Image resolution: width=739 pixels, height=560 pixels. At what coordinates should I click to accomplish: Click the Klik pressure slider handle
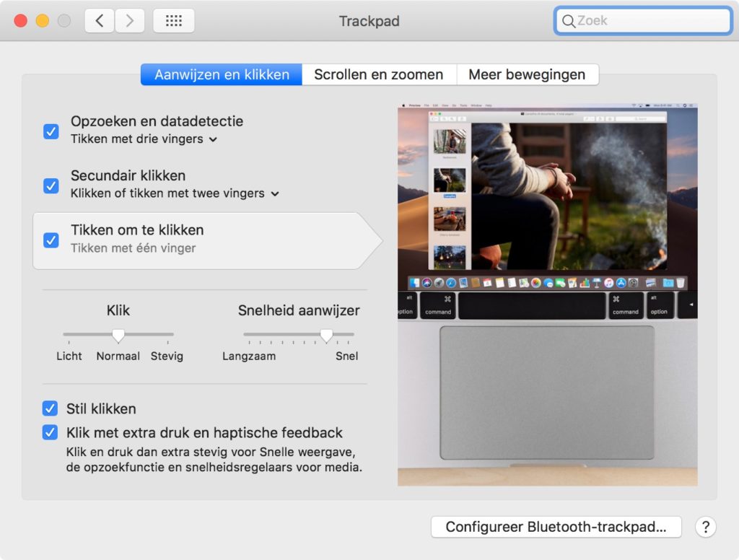(x=118, y=335)
